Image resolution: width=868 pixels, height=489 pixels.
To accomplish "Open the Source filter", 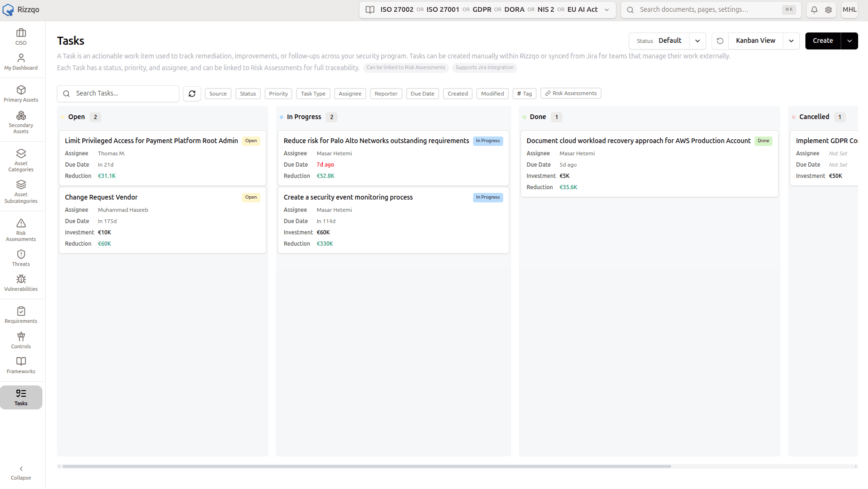I will [x=218, y=94].
